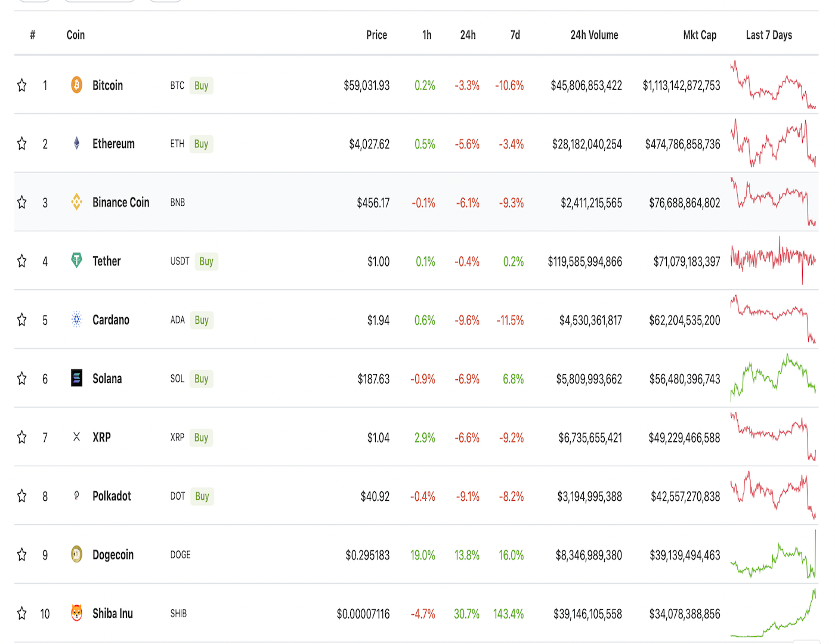Sort by the Price column header
The width and height of the screenshot is (835, 644).
[377, 35]
